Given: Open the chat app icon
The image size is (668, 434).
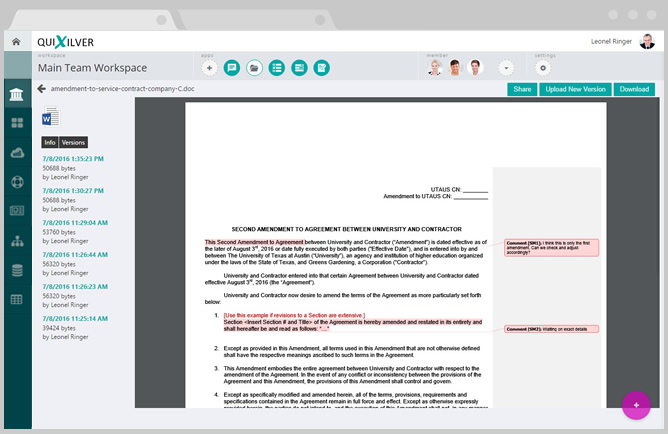Looking at the screenshot, I should click(232, 68).
